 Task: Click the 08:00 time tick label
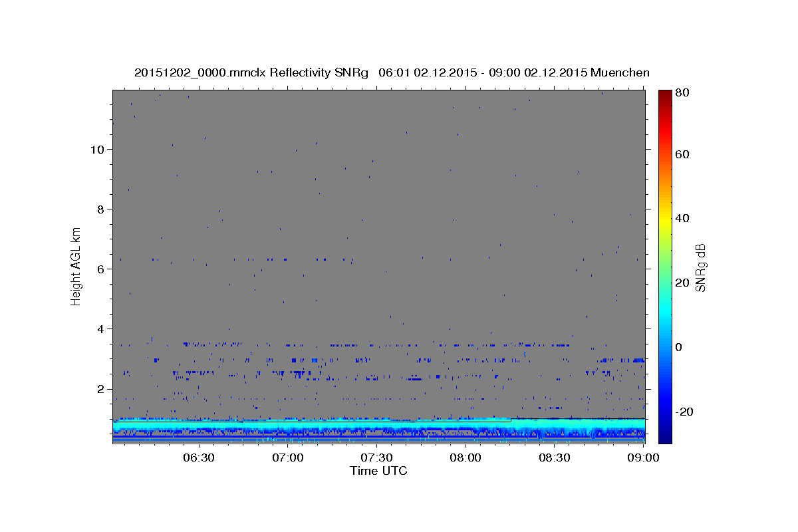(465, 458)
